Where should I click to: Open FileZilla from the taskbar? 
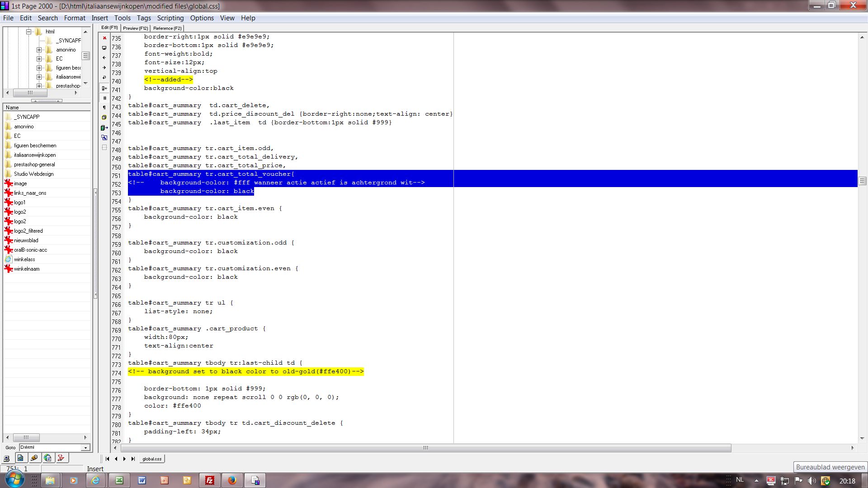[x=210, y=480]
